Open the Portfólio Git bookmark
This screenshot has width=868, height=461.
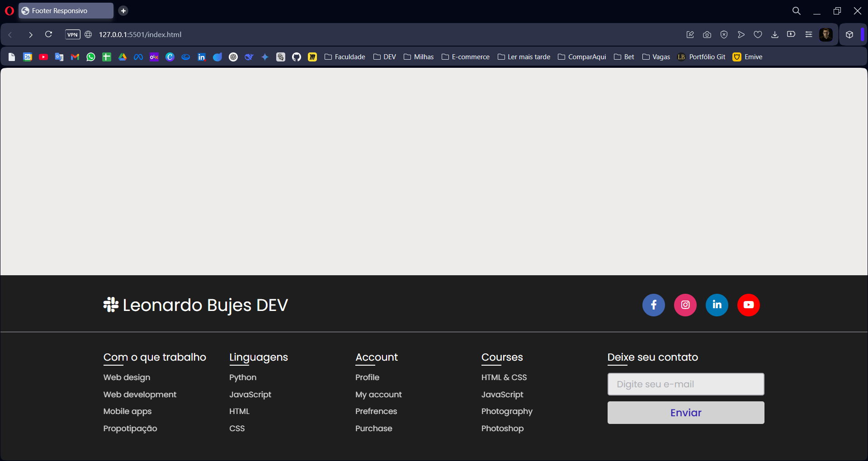[701, 57]
